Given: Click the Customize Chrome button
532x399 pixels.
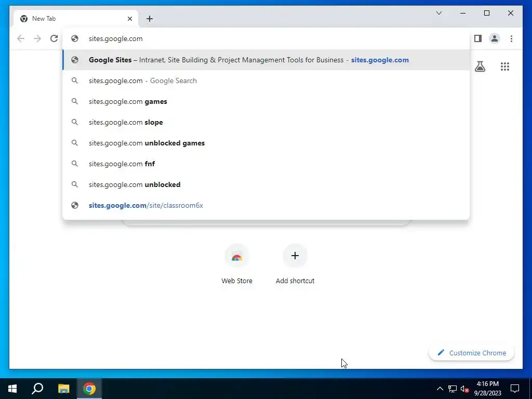Looking at the screenshot, I should (471, 353).
